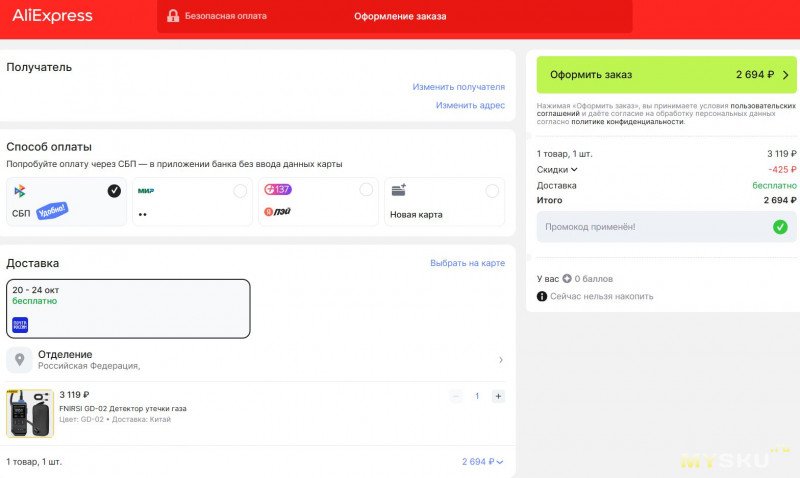Choose the Плэй split payment option

(x=317, y=202)
